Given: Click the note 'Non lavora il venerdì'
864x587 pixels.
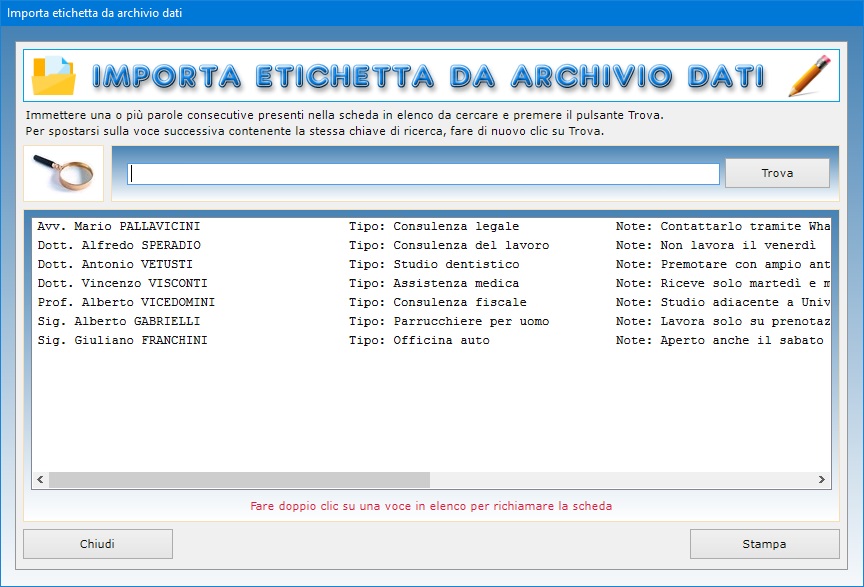Looking at the screenshot, I should click(x=738, y=246).
